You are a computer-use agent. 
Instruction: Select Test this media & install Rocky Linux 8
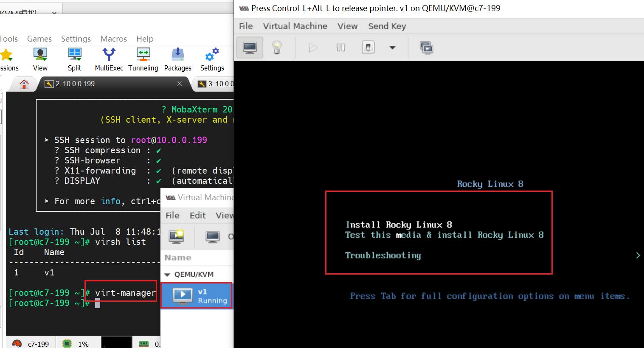444,235
